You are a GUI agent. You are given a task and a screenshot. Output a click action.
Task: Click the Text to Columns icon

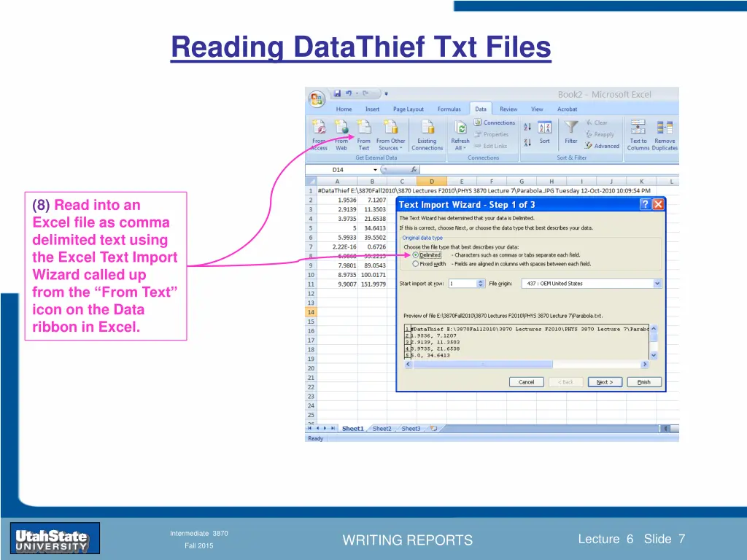point(638,135)
